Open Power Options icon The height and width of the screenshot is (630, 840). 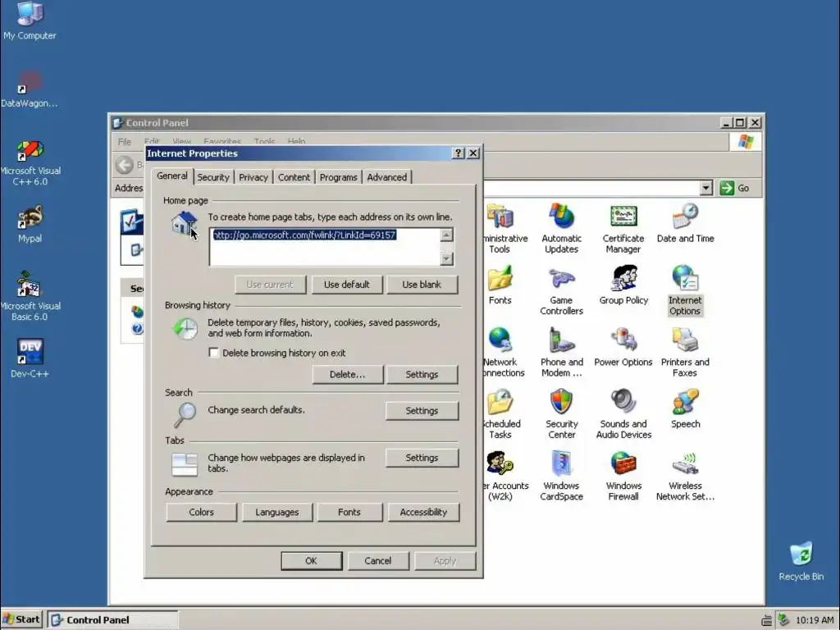click(x=623, y=346)
